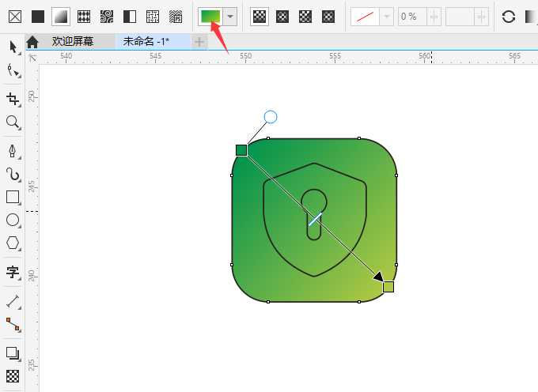Choose the Texture fill type
This screenshot has height=392, width=538.
pyautogui.click(x=153, y=17)
